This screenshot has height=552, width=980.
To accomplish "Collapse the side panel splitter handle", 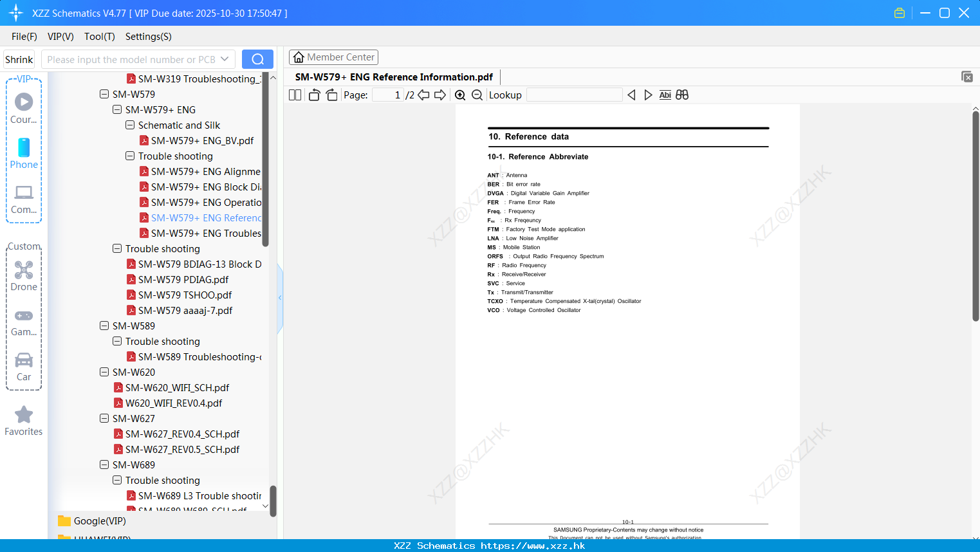I will [280, 298].
